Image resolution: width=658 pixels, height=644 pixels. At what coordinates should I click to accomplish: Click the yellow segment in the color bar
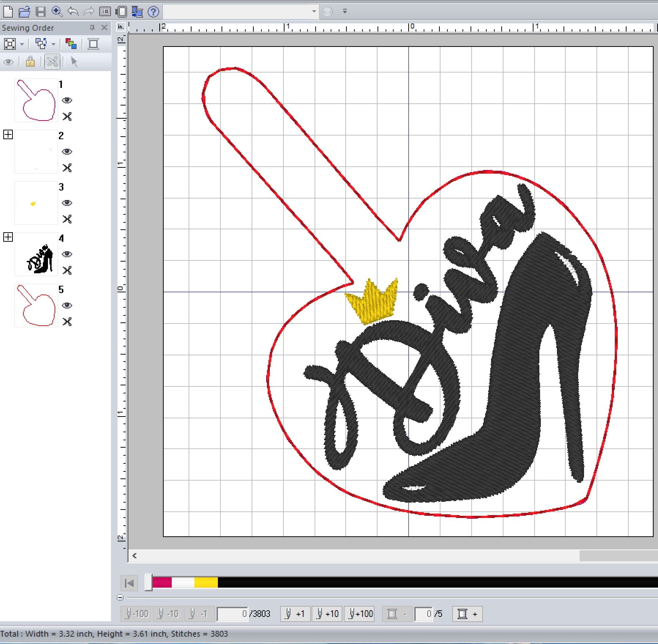click(206, 582)
